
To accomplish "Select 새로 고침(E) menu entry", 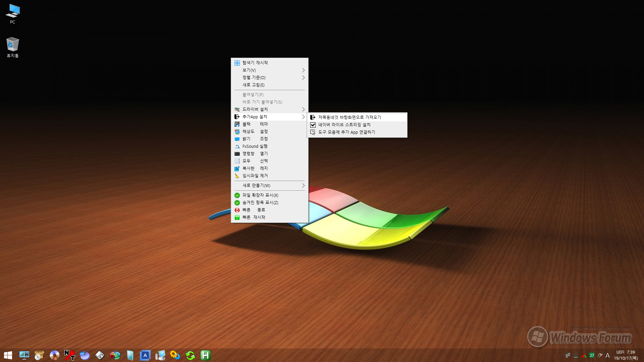I will click(269, 85).
